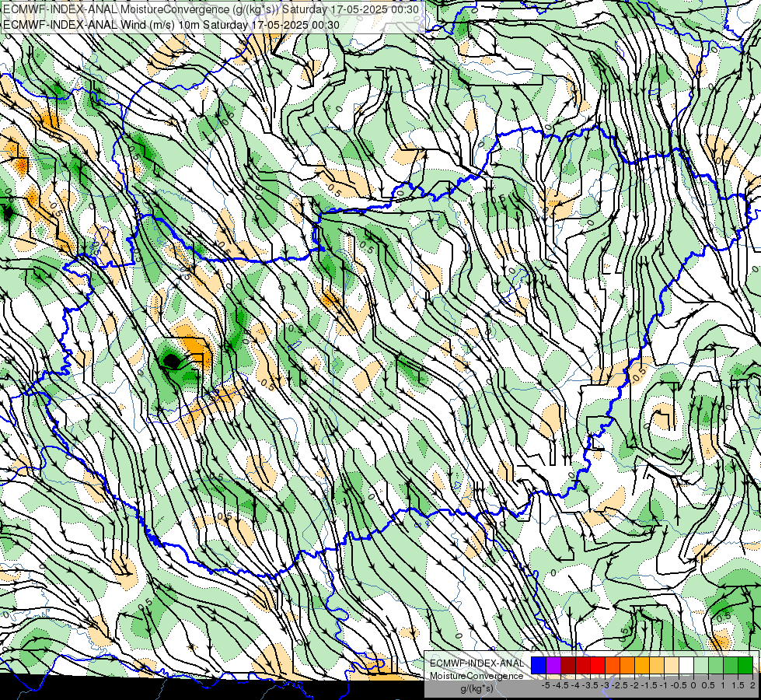Click the legend scale value -2
This screenshot has width=761, height=700.
[634, 685]
